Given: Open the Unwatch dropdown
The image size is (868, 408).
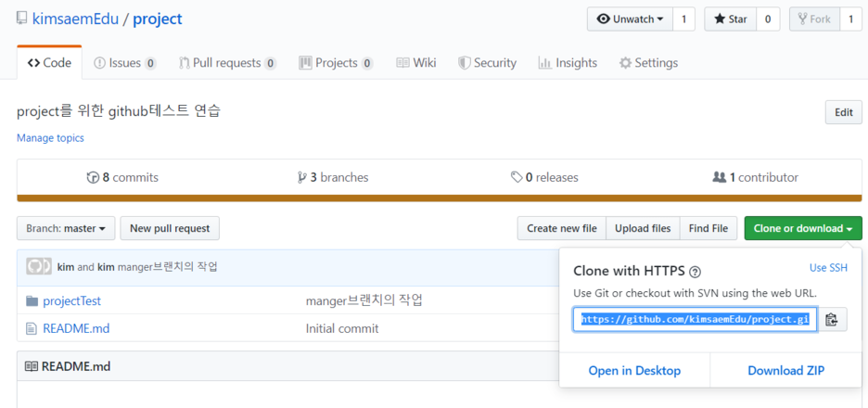Looking at the screenshot, I should pos(630,19).
